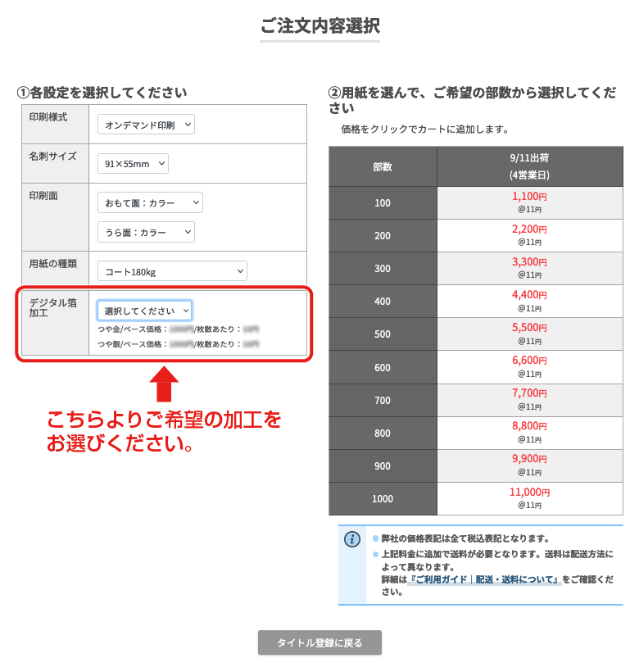Open the 印刷様式 オンデマンド印刷 dropdown
Viewport: 639px width, 672px height.
146,125
